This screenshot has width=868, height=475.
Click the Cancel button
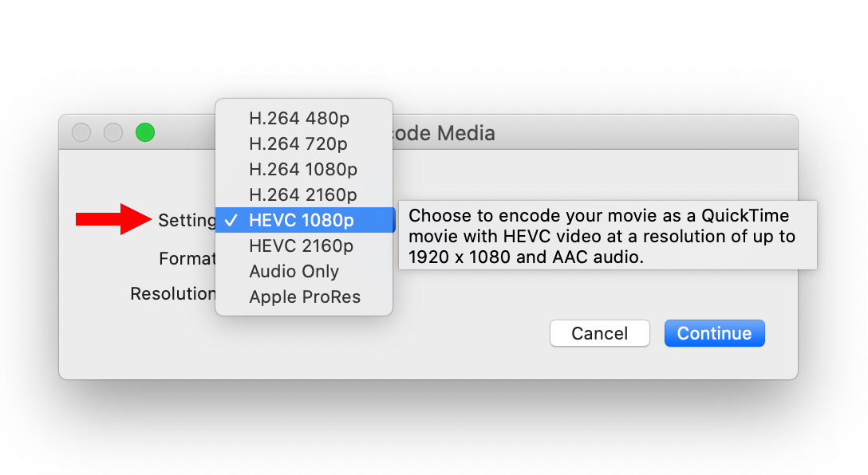point(599,333)
